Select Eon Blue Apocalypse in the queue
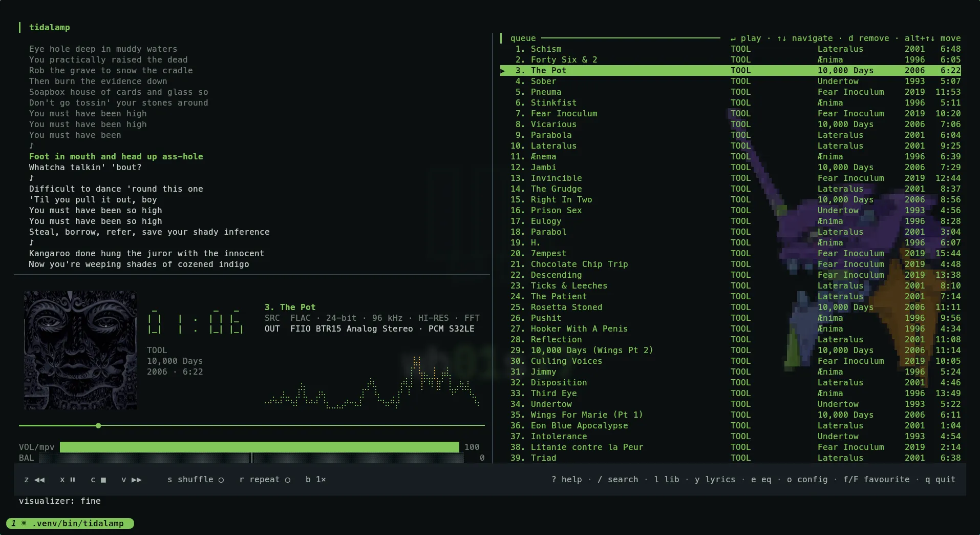 [x=731, y=426]
